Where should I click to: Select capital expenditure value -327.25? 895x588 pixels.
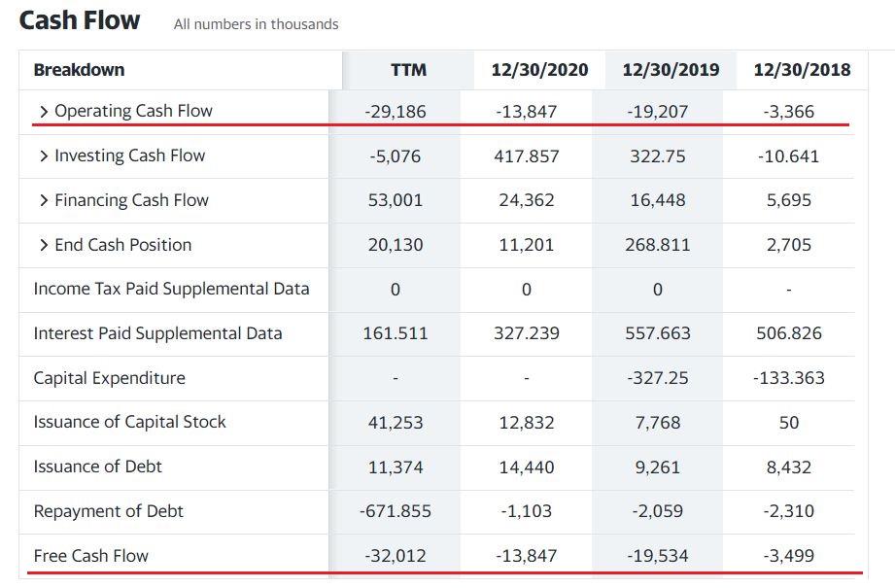658,378
